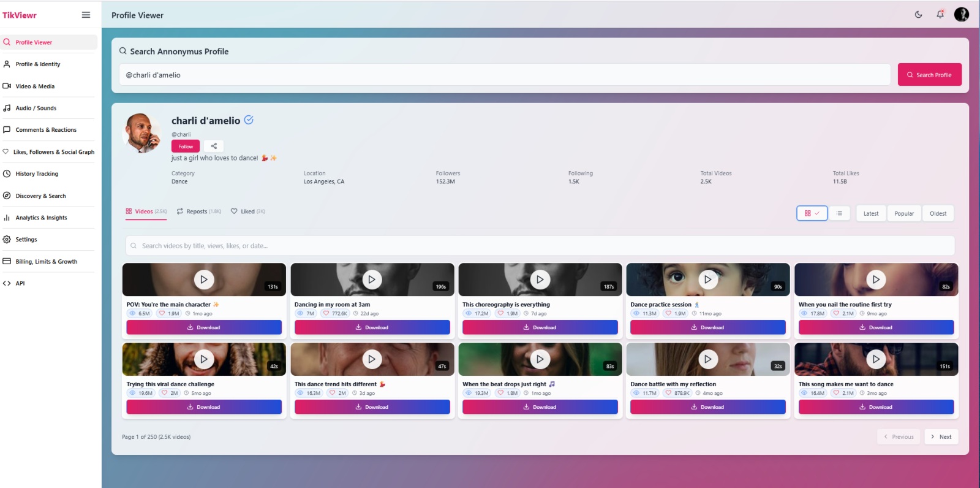Open Video & Media section
The image size is (980, 488).
point(49,86)
